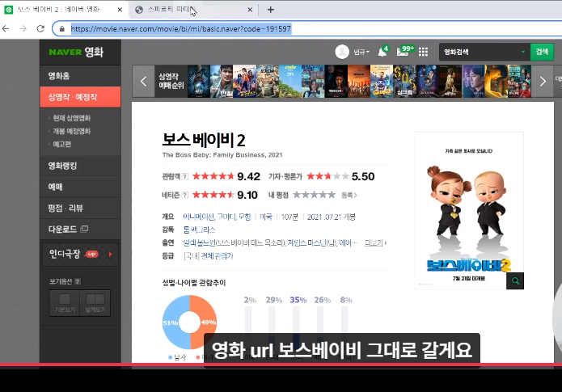Click the lock icon in address bar

coord(62,29)
